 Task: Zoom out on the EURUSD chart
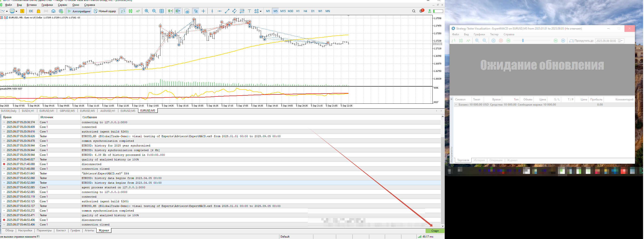pyautogui.click(x=154, y=11)
